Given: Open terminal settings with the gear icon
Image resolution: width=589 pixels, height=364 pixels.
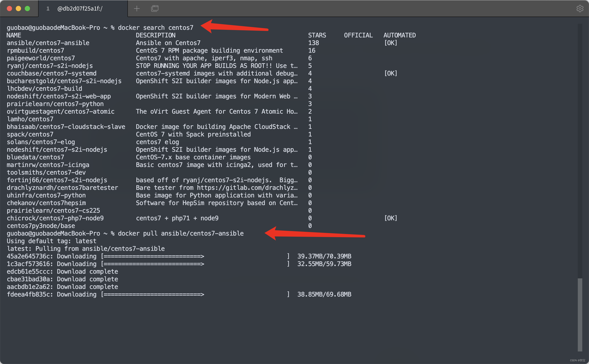Looking at the screenshot, I should pyautogui.click(x=580, y=9).
